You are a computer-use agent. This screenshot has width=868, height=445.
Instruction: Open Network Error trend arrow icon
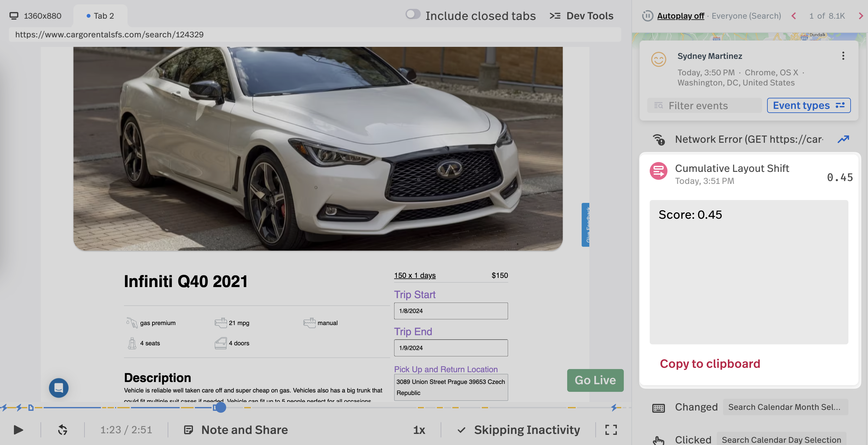point(843,139)
